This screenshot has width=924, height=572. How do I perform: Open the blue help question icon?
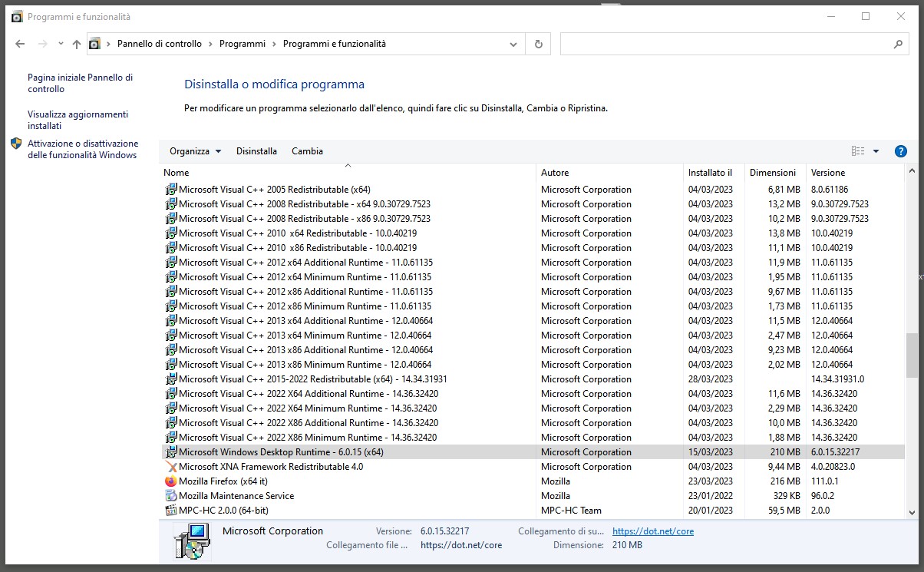[901, 151]
